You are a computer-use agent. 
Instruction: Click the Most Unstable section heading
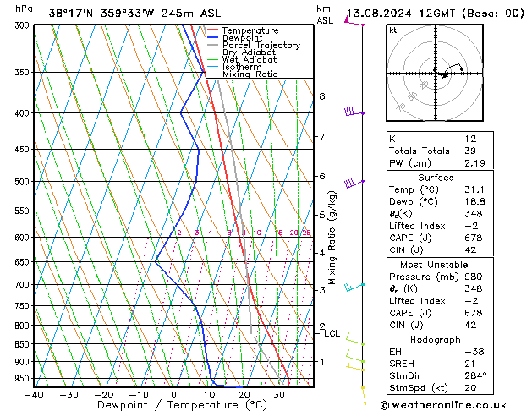point(435,264)
